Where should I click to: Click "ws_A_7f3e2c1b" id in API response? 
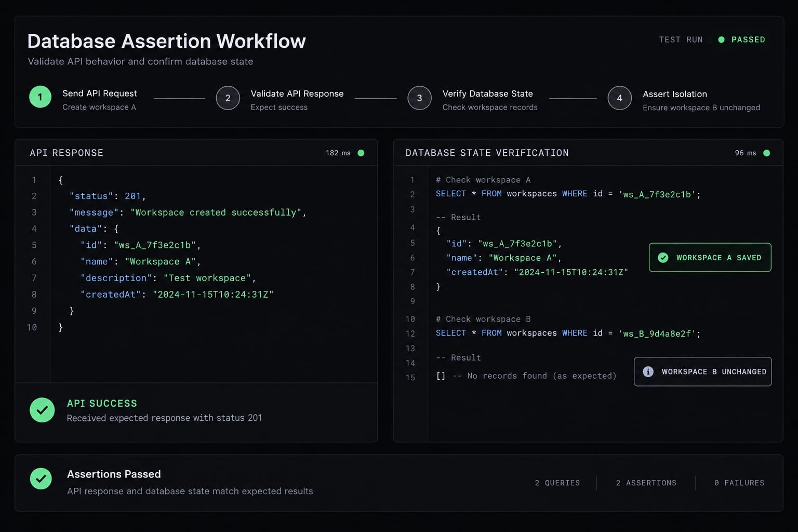[155, 245]
